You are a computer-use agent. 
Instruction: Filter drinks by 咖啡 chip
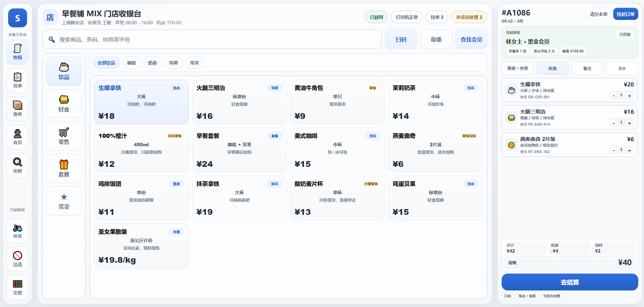(x=132, y=63)
